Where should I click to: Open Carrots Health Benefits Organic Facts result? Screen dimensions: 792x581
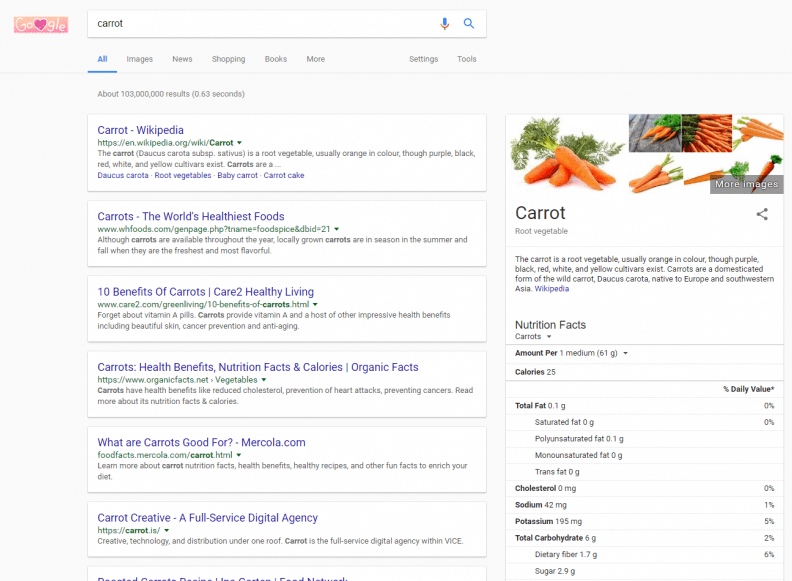point(258,367)
